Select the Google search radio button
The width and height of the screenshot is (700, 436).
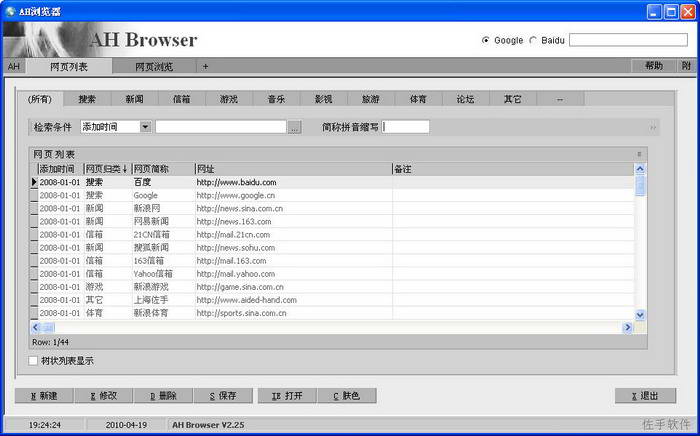486,40
